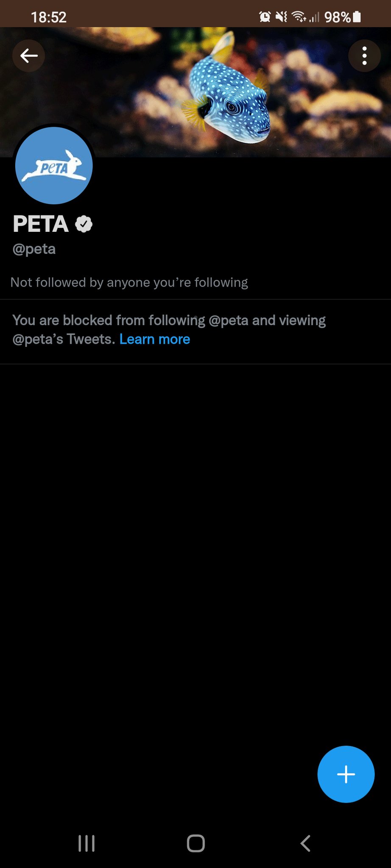
Task: View the PETA profile avatar
Action: [x=54, y=165]
